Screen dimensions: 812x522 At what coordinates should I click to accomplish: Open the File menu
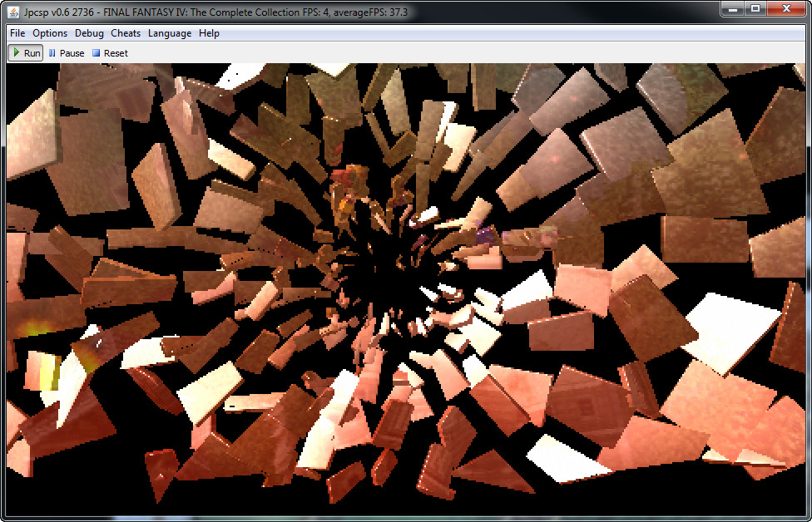tap(17, 33)
